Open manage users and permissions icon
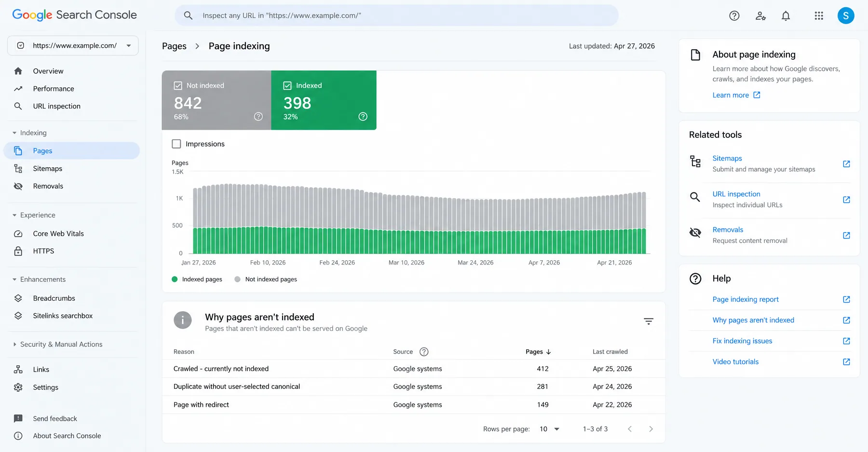Screen dimensions: 868x452 (760, 16)
